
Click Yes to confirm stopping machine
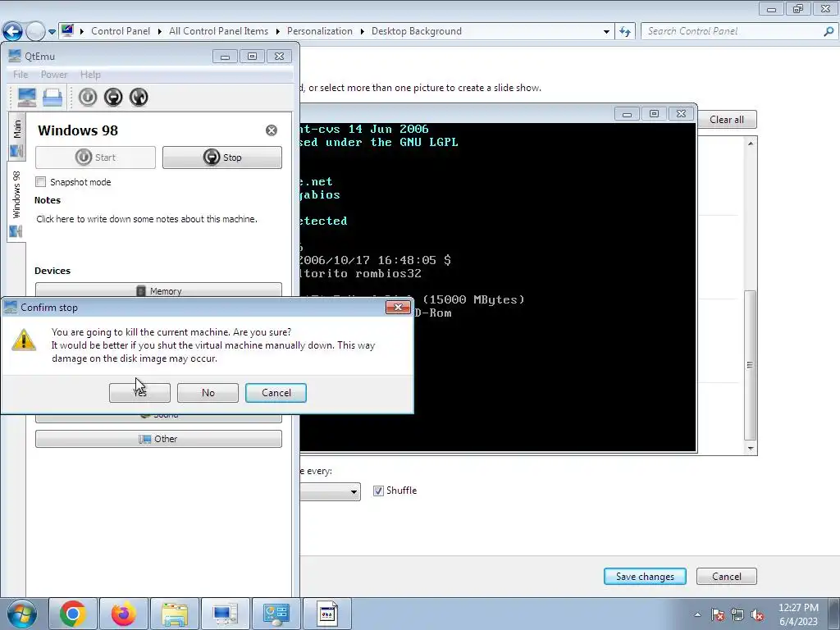pyautogui.click(x=139, y=393)
